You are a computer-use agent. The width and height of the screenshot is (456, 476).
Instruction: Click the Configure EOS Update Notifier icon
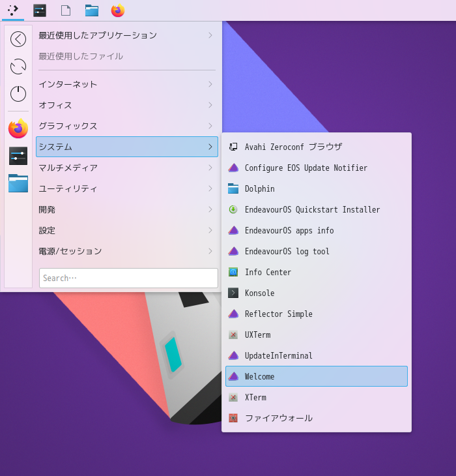pyautogui.click(x=233, y=168)
